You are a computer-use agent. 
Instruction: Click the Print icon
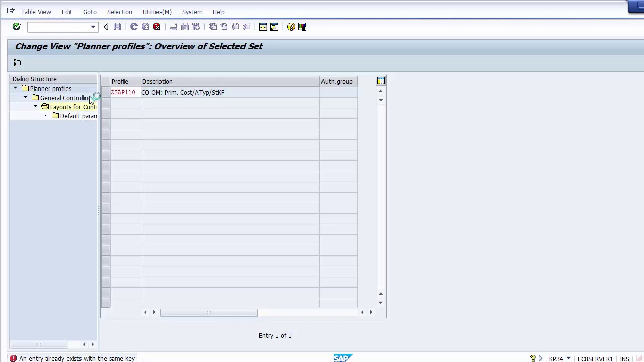click(x=174, y=27)
